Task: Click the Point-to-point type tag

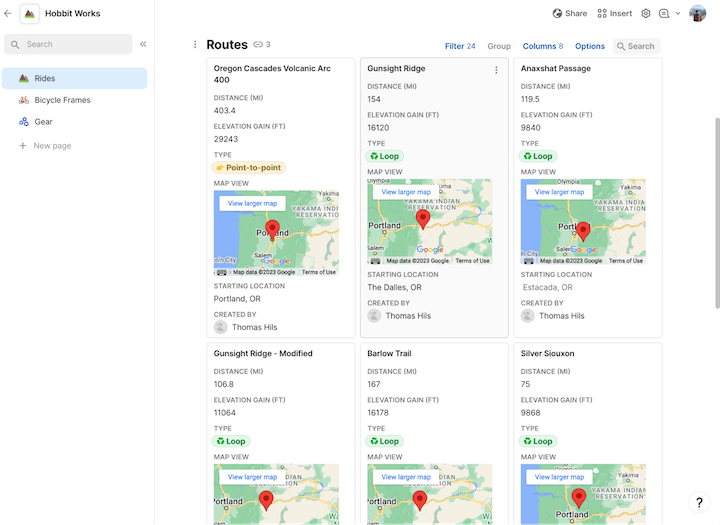Action: [249, 168]
